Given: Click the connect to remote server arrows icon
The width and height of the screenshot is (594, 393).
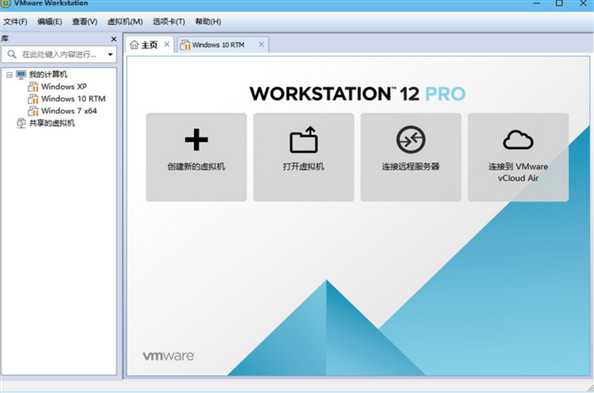Looking at the screenshot, I should click(411, 139).
